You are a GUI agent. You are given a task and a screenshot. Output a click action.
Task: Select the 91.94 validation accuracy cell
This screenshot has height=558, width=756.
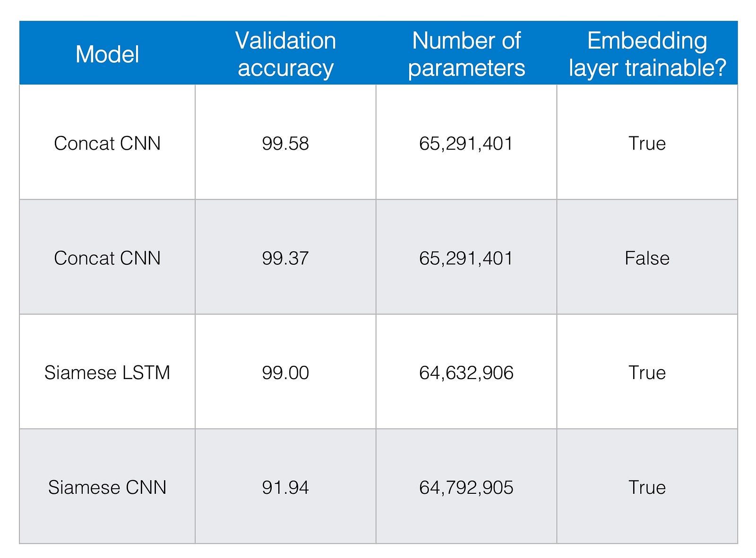coord(285,487)
